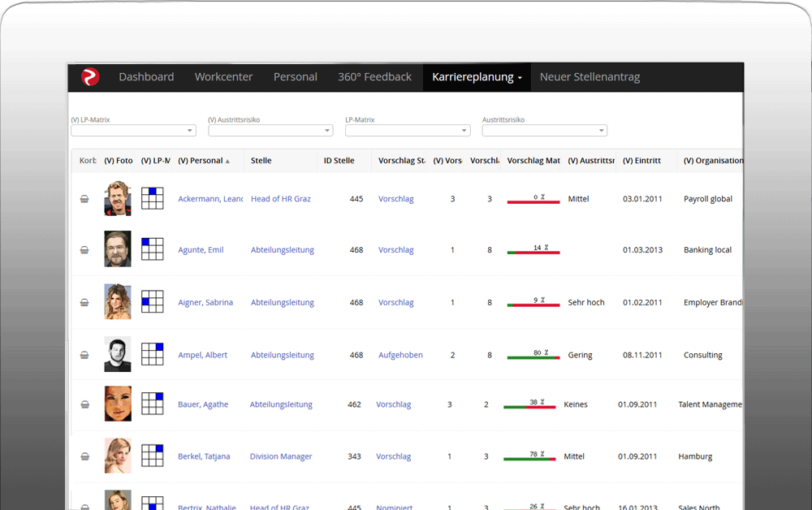
Task: Open the (V) Austrittsrisiko filter dropdown
Action: pos(270,131)
